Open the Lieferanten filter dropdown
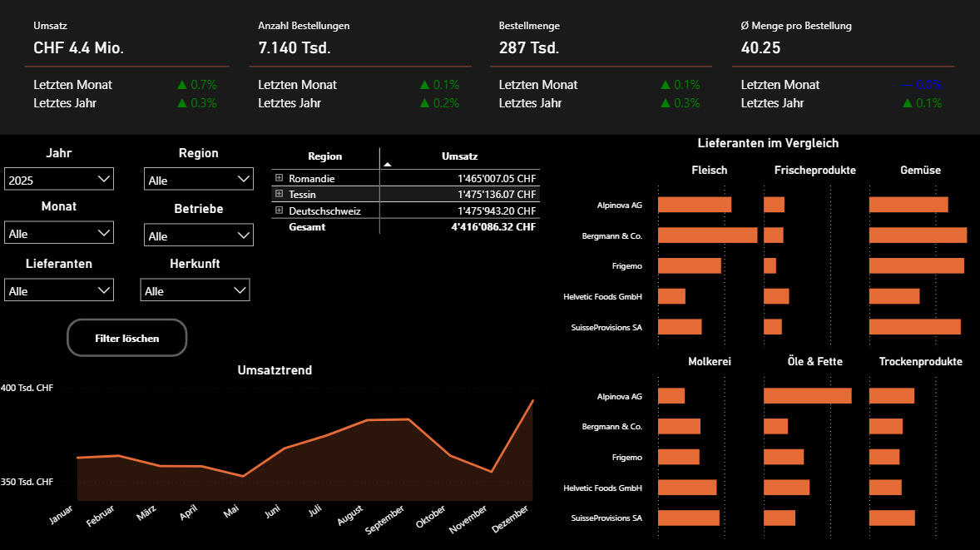 59,290
